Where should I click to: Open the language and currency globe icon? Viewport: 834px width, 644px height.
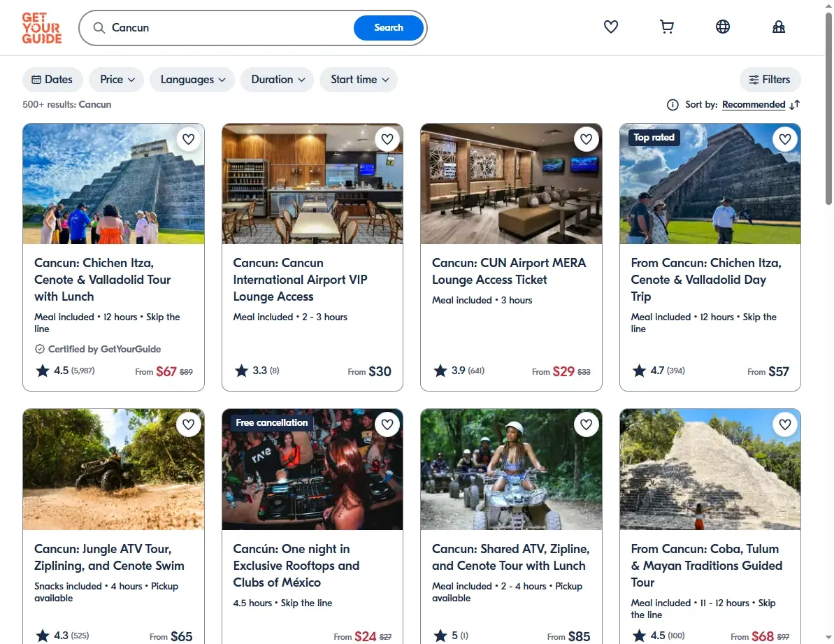pyautogui.click(x=722, y=27)
